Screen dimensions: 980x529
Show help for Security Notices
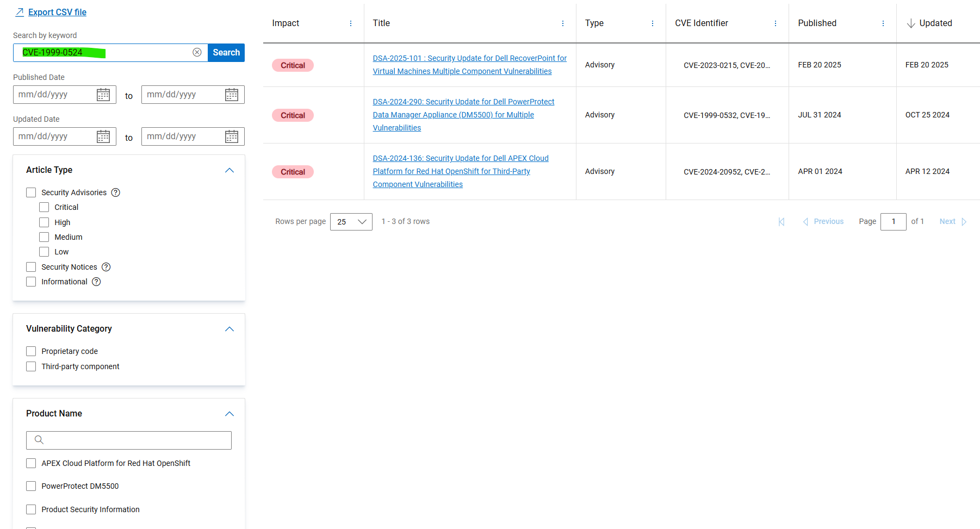[x=106, y=267]
